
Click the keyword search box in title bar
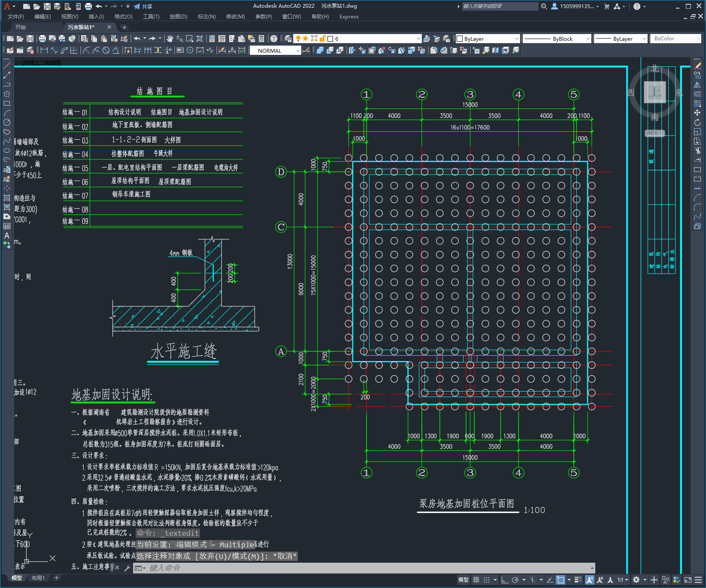500,6
